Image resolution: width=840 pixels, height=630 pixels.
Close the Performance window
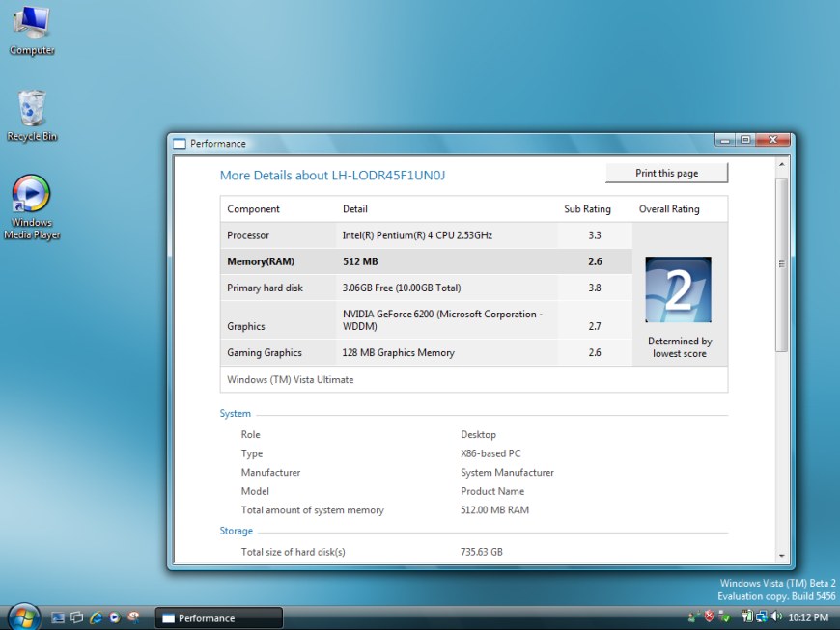click(x=772, y=140)
